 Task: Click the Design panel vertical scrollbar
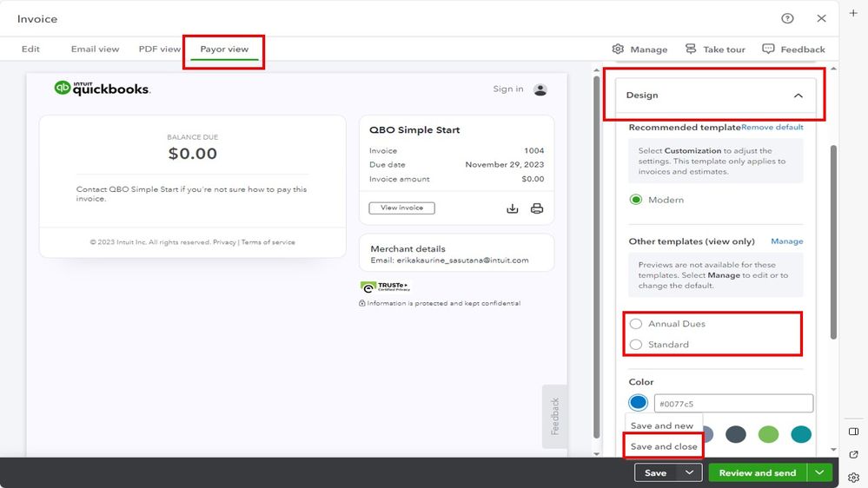(833, 241)
